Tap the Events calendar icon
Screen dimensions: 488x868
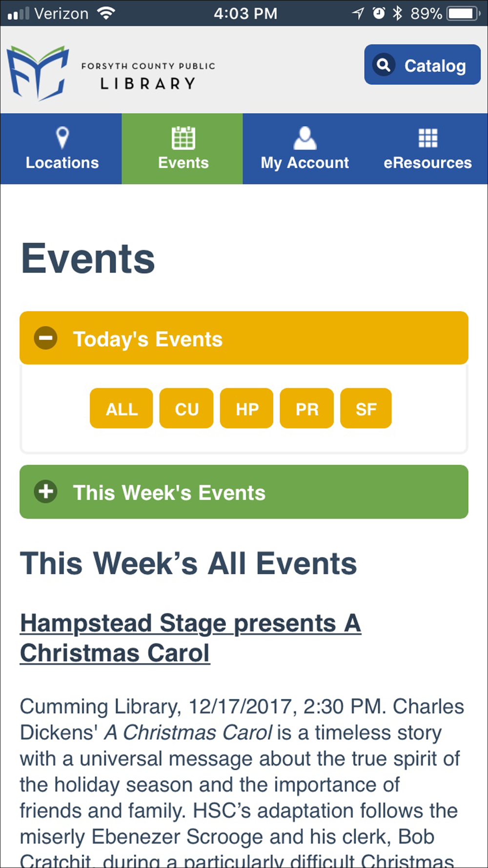click(x=183, y=138)
